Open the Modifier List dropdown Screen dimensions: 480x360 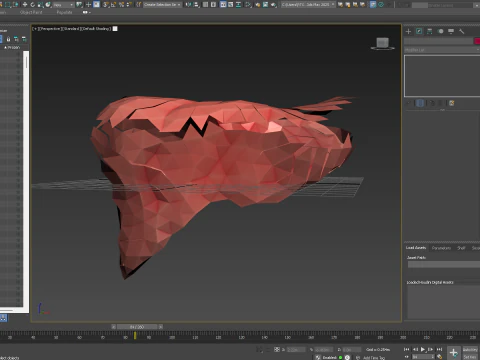(x=442, y=50)
